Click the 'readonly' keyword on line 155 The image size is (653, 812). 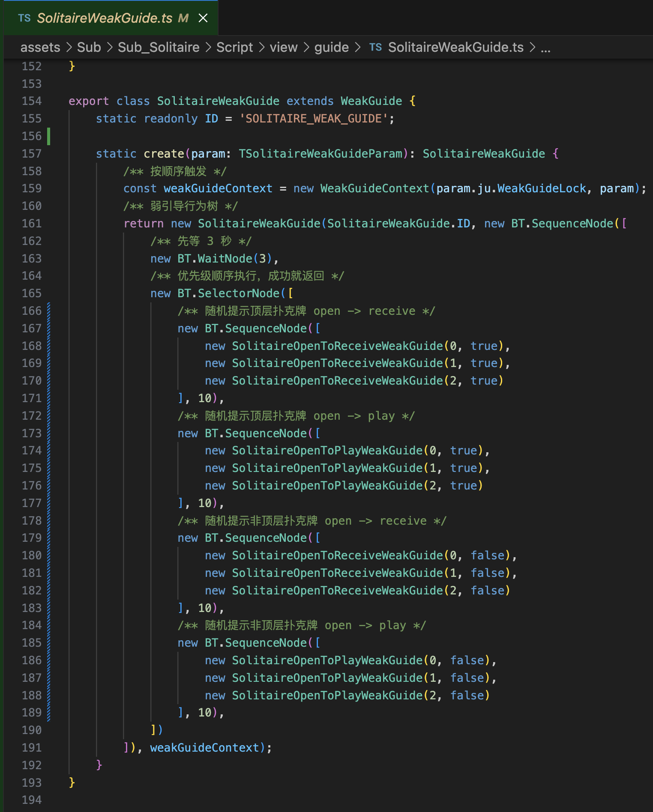point(171,119)
